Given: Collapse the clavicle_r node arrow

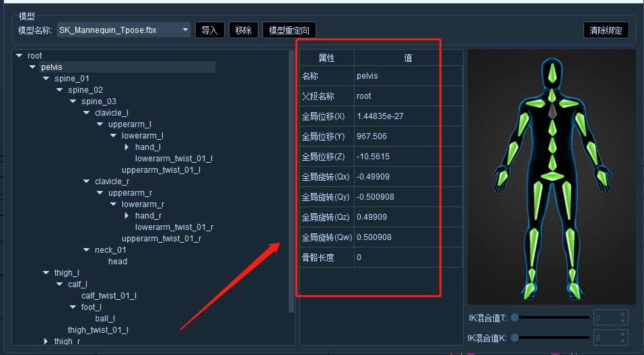Looking at the screenshot, I should (87, 182).
